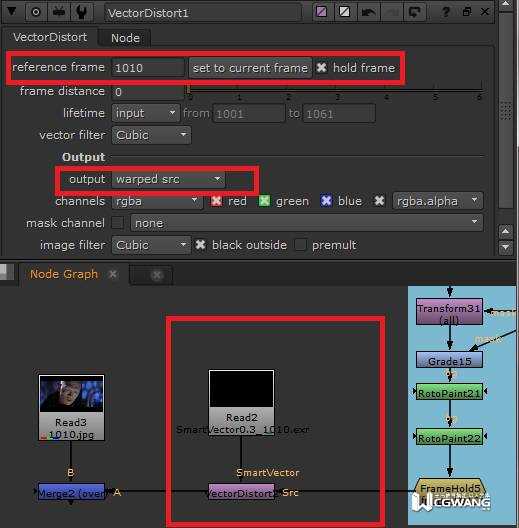Image resolution: width=519 pixels, height=528 pixels.
Task: Adjust the frame distance slider
Action: pos(335,90)
